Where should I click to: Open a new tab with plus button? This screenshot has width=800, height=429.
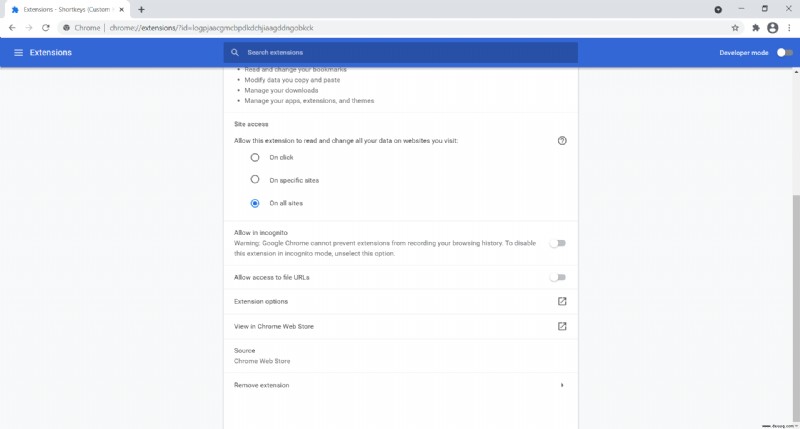141,9
